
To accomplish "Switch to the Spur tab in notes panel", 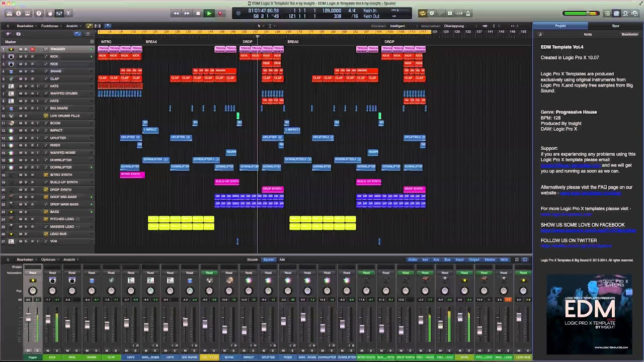I will [616, 26].
